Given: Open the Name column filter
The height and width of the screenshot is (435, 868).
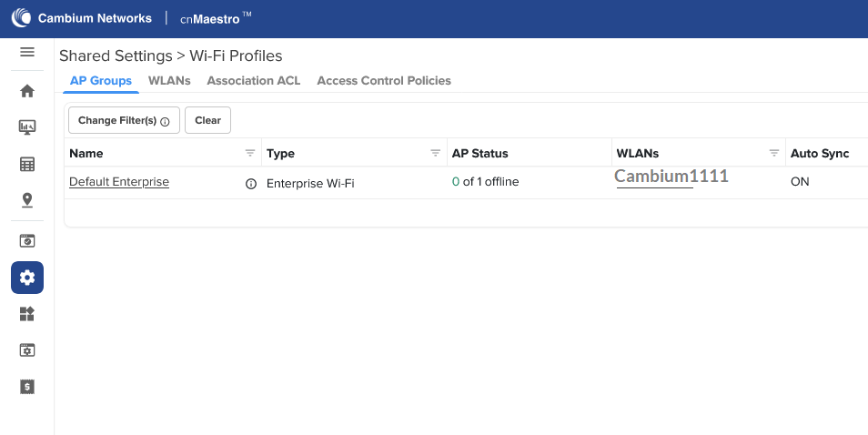Looking at the screenshot, I should (x=250, y=153).
